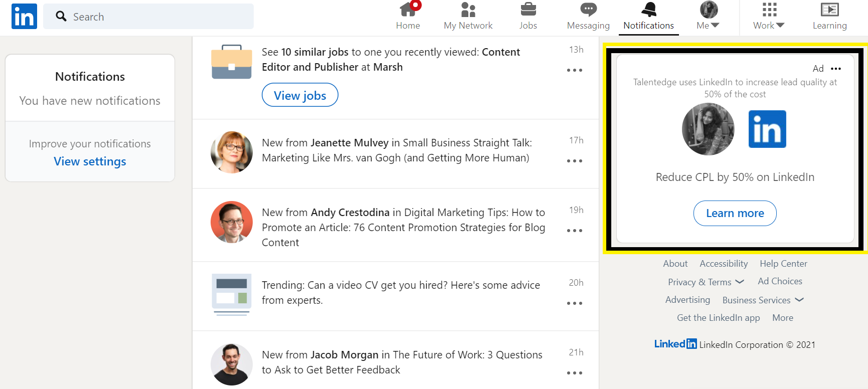Click the More footer link
Screen dimensions: 868x389
[x=783, y=318]
